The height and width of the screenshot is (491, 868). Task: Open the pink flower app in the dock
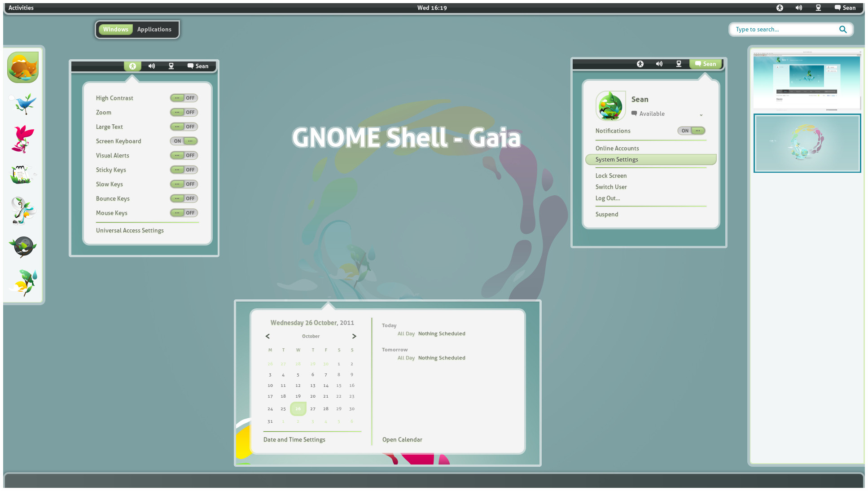tap(23, 139)
